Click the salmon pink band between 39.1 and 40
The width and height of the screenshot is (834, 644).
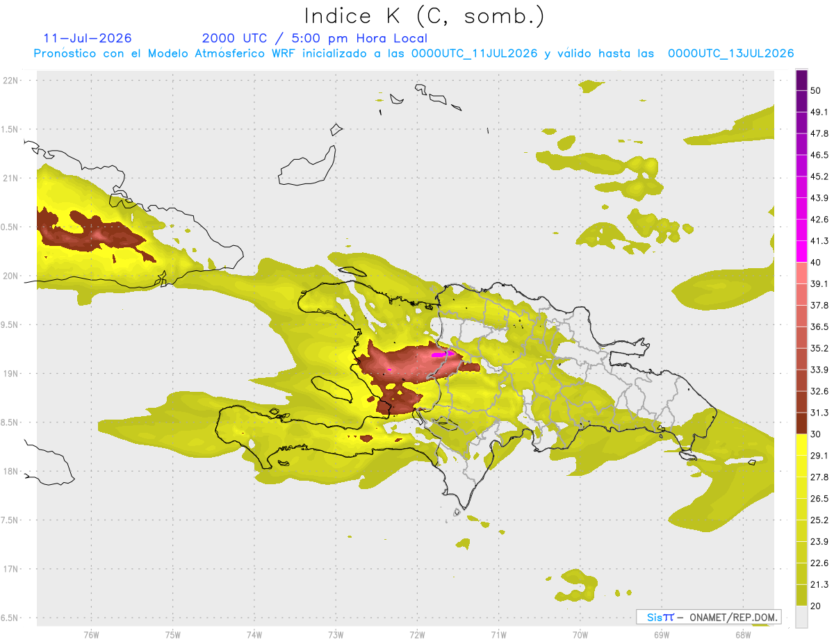click(801, 273)
